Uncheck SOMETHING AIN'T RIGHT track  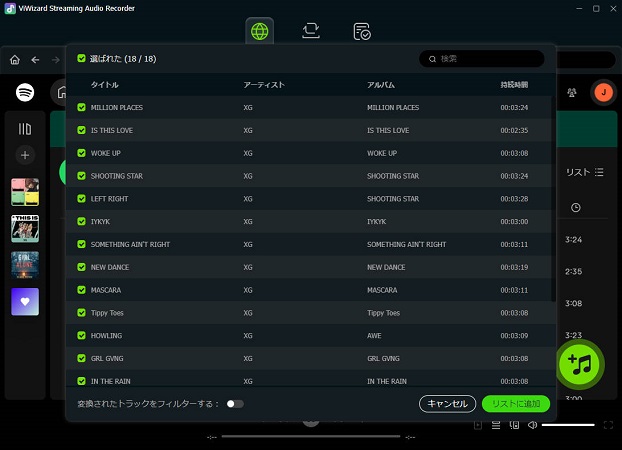81,244
